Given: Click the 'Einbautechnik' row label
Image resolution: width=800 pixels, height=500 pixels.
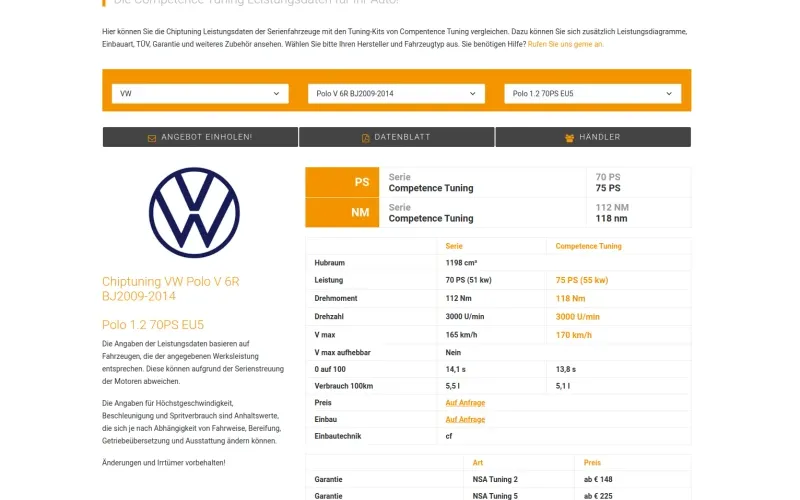Looking at the screenshot, I should 337,436.
